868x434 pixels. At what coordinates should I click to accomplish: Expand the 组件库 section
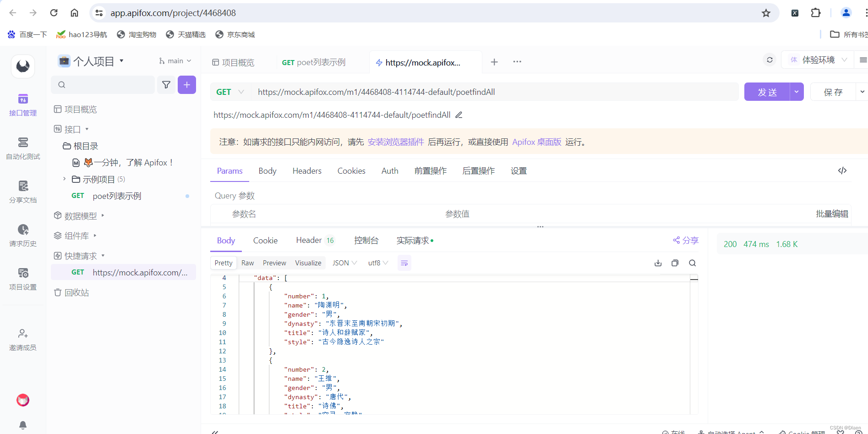(x=95, y=236)
